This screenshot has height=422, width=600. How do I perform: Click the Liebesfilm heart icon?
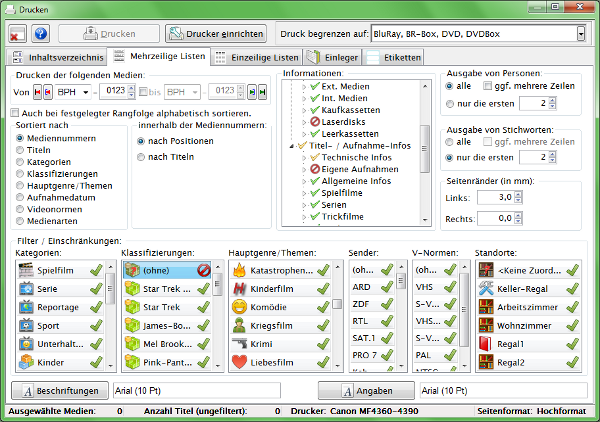239,361
